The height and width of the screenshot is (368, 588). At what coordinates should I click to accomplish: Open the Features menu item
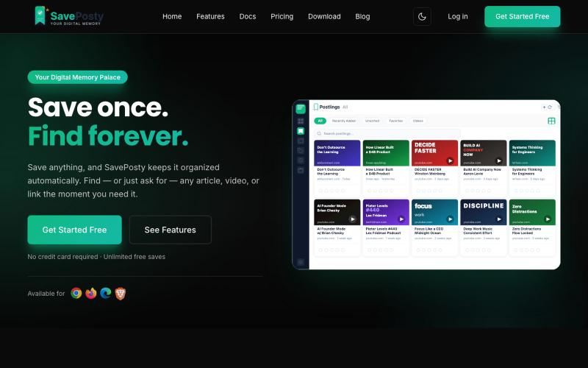point(210,16)
